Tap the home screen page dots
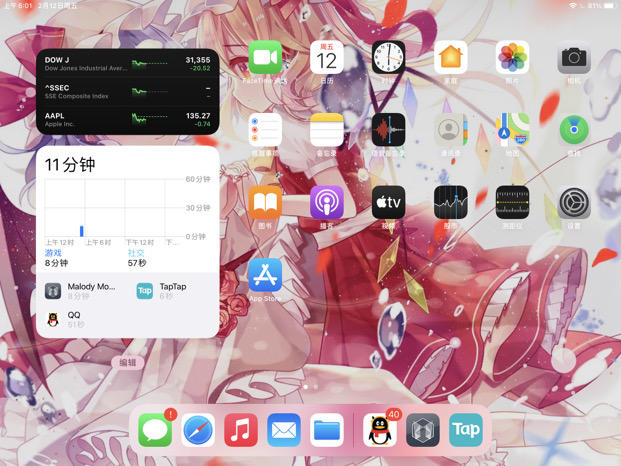 tap(310, 386)
